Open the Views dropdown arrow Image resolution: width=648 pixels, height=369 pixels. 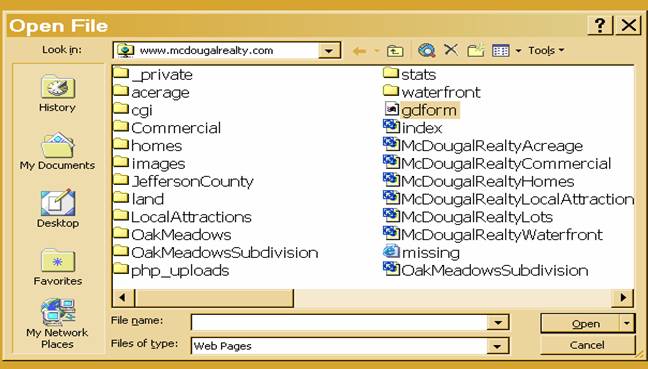click(x=518, y=51)
